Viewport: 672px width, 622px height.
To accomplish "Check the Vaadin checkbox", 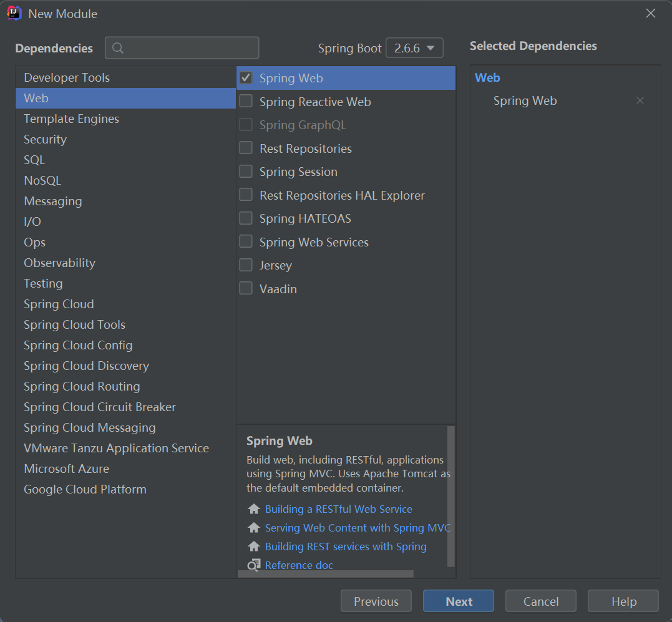I will (x=246, y=288).
